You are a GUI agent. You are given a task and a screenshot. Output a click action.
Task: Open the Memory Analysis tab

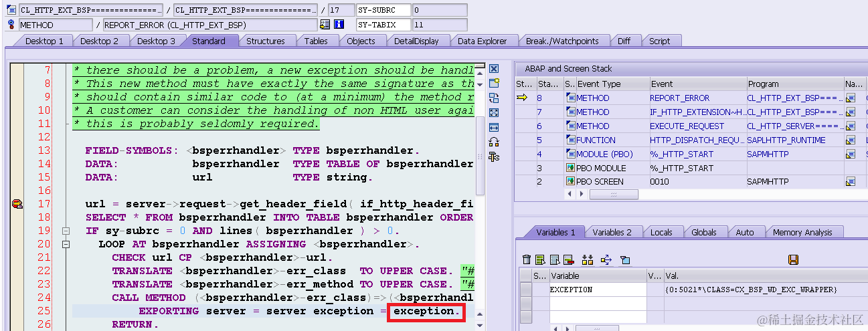click(x=802, y=232)
